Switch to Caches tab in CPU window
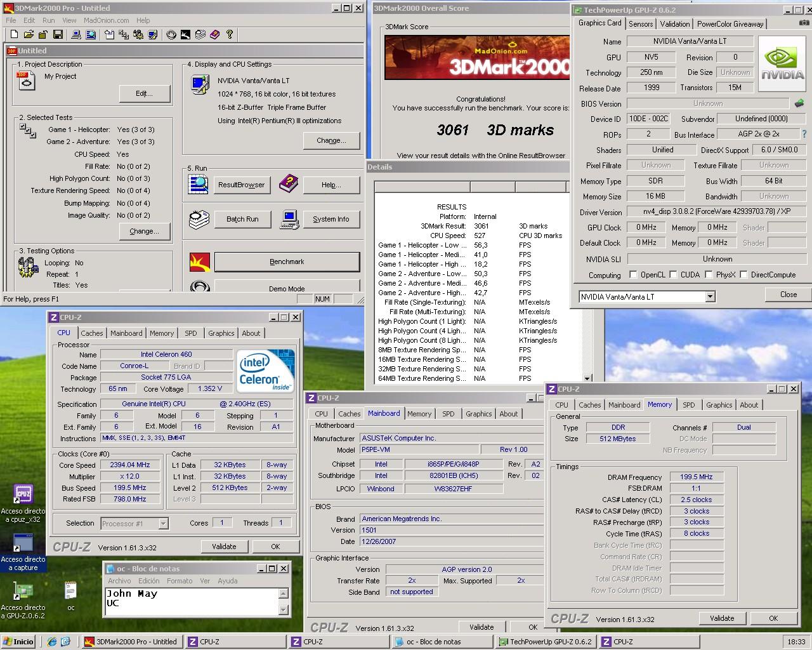The image size is (812, 650). click(x=91, y=333)
